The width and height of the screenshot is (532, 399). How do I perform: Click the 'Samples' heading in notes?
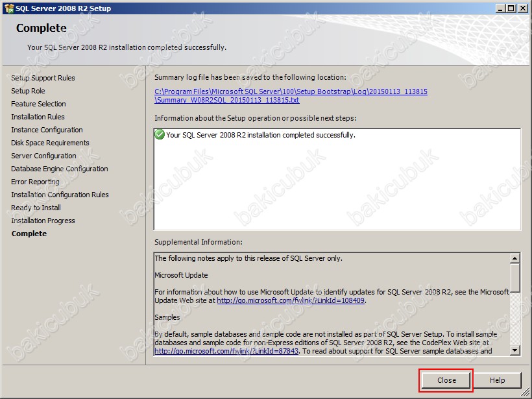167,317
